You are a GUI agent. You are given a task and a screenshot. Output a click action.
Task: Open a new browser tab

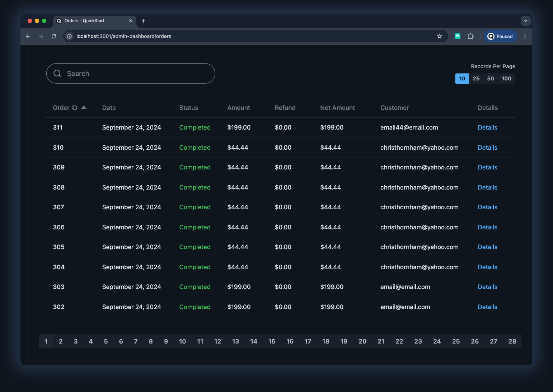click(144, 21)
